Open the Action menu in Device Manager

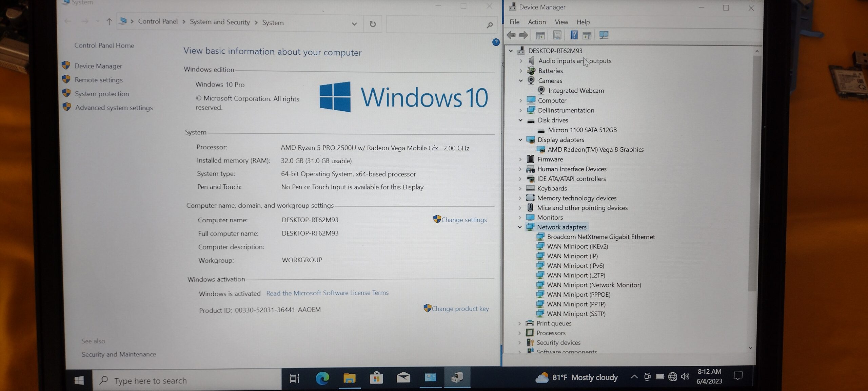(x=537, y=22)
